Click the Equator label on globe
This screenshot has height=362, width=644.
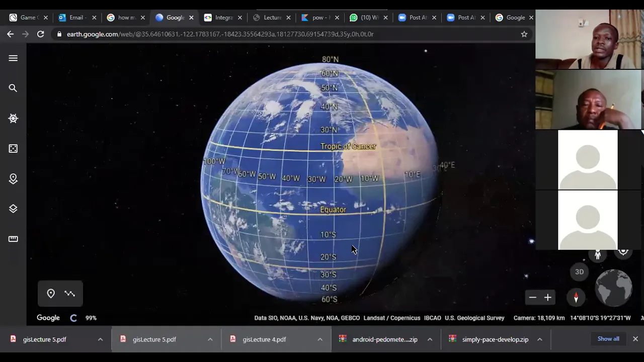(333, 210)
